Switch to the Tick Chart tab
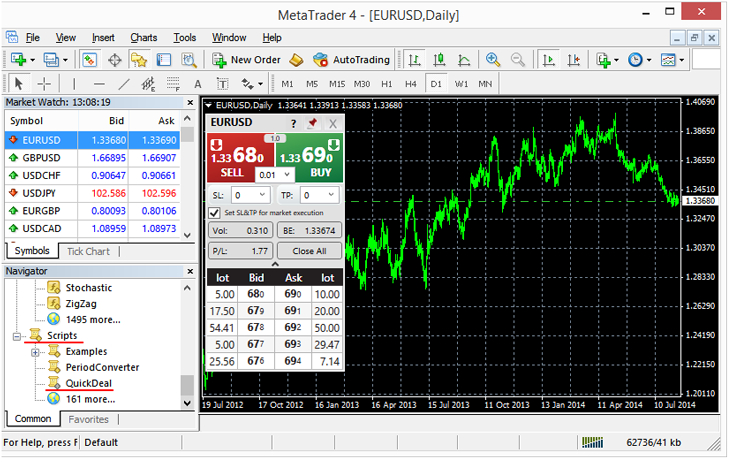Screen dimensions: 733x464 click(88, 251)
